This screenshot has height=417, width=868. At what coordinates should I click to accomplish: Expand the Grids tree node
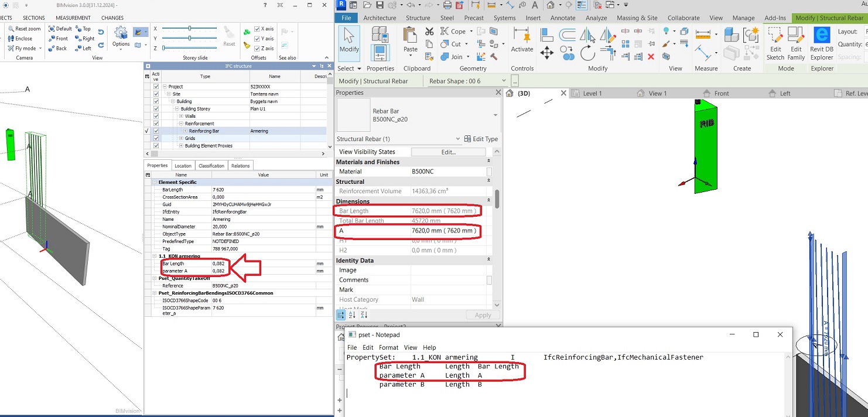click(x=181, y=138)
